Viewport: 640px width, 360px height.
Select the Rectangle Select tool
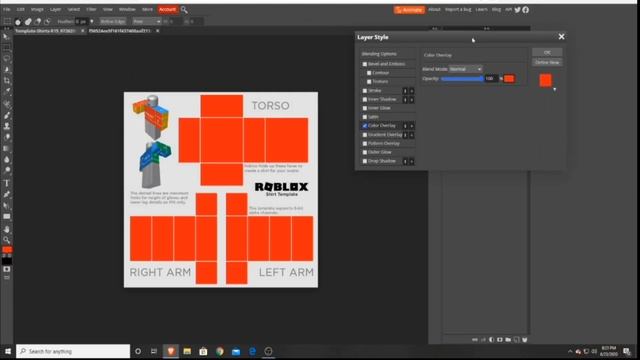tap(7, 48)
